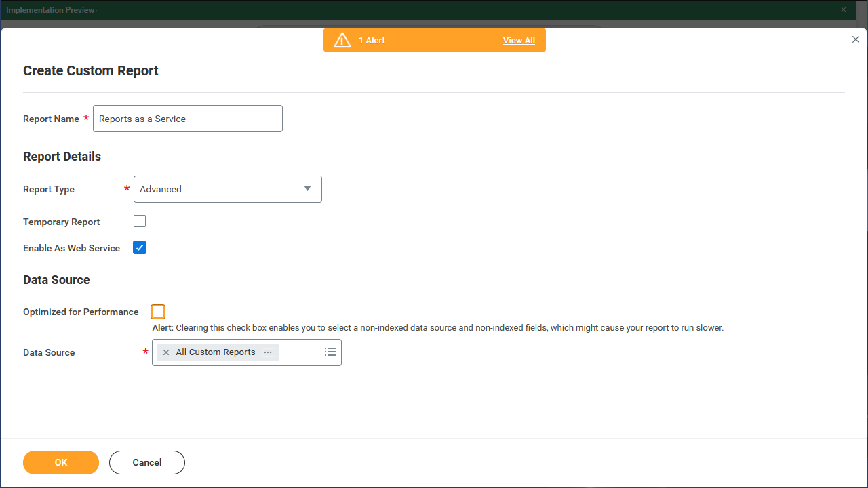Enable the Optimized for Performance checkbox

tap(157, 311)
